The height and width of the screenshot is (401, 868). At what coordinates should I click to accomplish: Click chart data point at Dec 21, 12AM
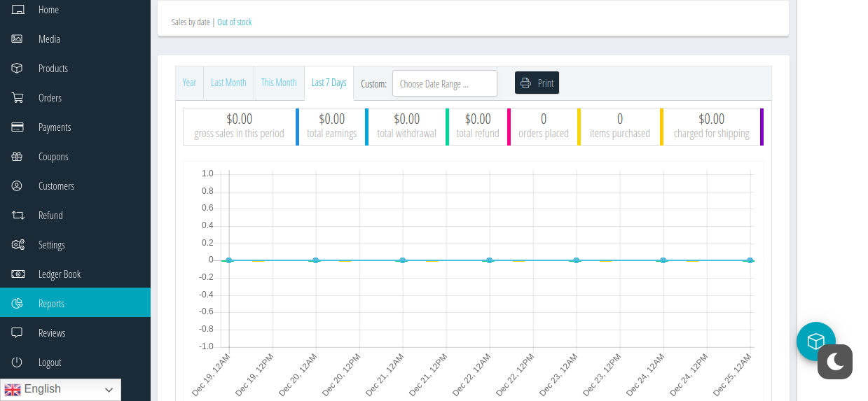click(x=403, y=260)
